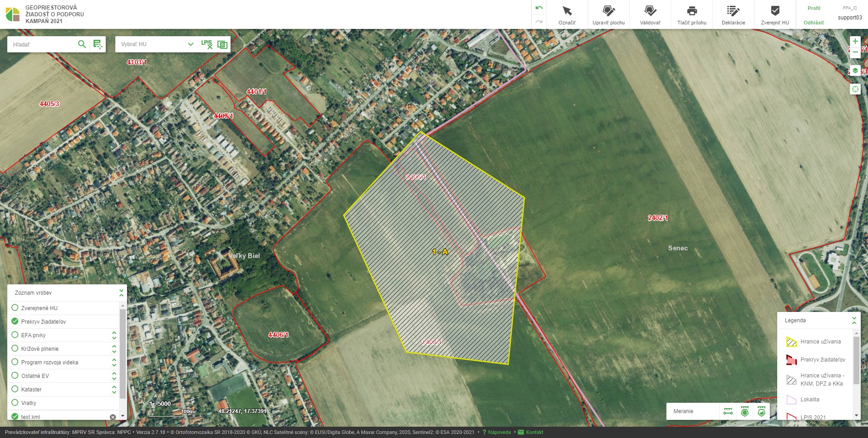Click the application logo icon
The height and width of the screenshot is (438, 868).
pyautogui.click(x=13, y=14)
